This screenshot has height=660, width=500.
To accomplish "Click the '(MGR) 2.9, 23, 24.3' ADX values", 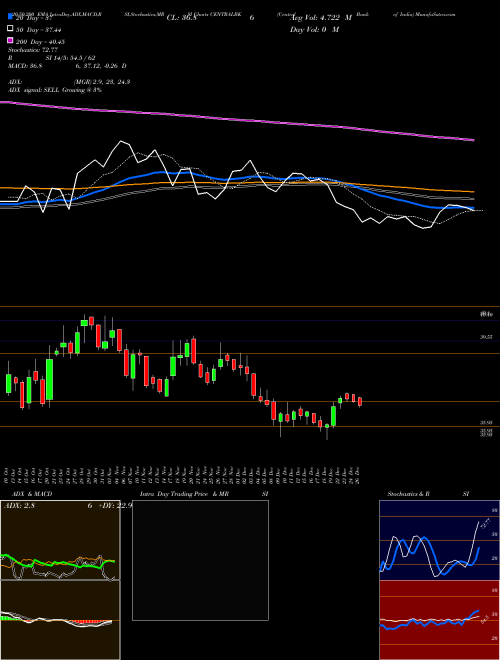I will click(101, 82).
